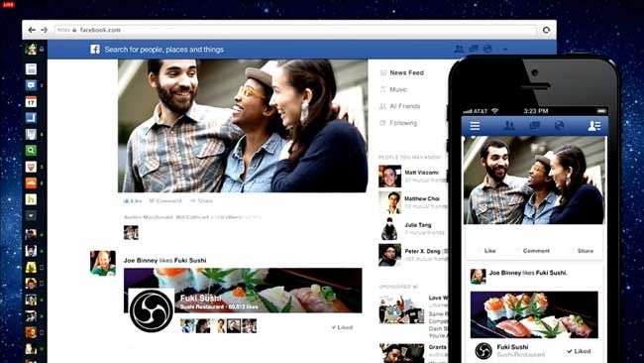Click your profile picture atop the left sidebar
644x363 pixels.
click(x=31, y=49)
